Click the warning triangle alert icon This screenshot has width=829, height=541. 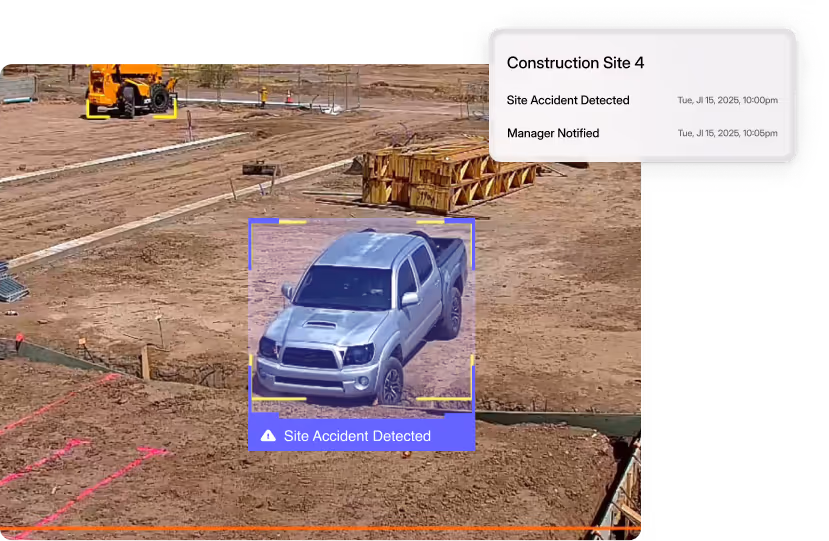(x=268, y=436)
